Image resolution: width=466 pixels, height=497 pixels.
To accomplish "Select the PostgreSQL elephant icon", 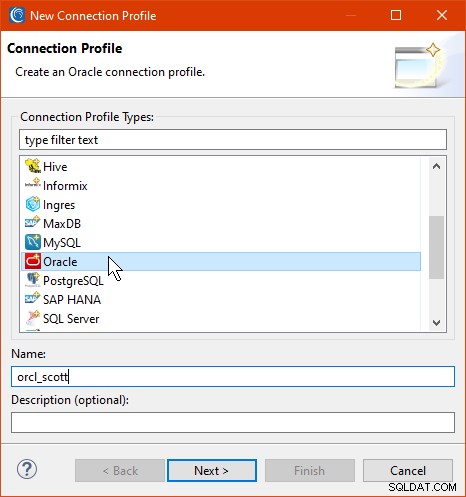I will (x=33, y=280).
